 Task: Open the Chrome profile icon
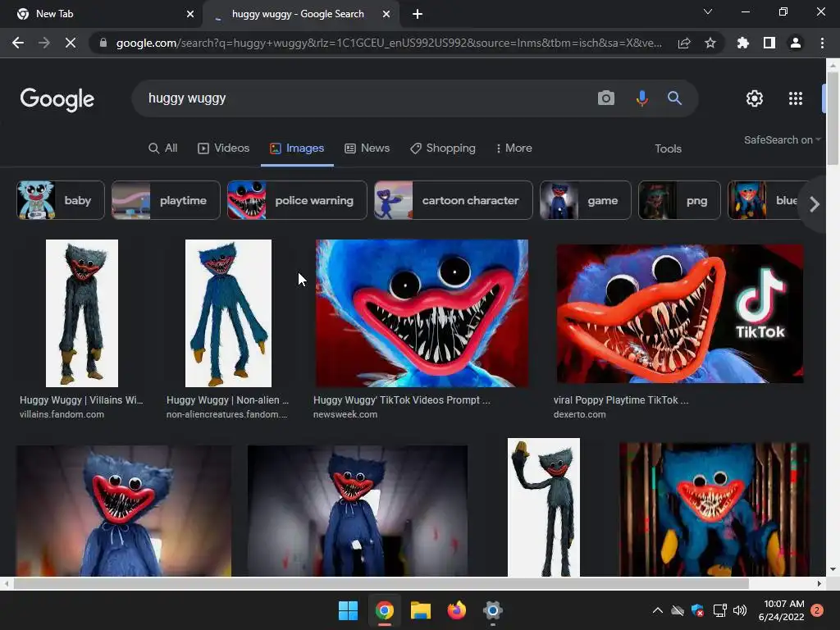(796, 43)
